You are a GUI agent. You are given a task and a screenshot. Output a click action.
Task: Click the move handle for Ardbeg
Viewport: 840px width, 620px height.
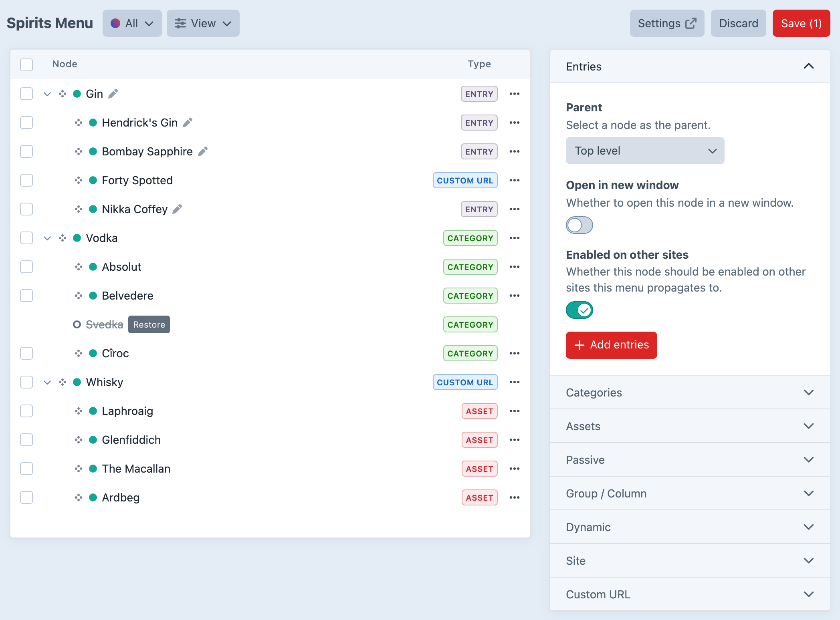(x=79, y=497)
